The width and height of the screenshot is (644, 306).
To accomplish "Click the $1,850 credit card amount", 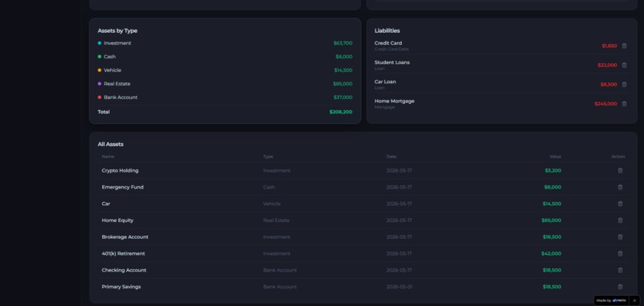I will tap(610, 46).
